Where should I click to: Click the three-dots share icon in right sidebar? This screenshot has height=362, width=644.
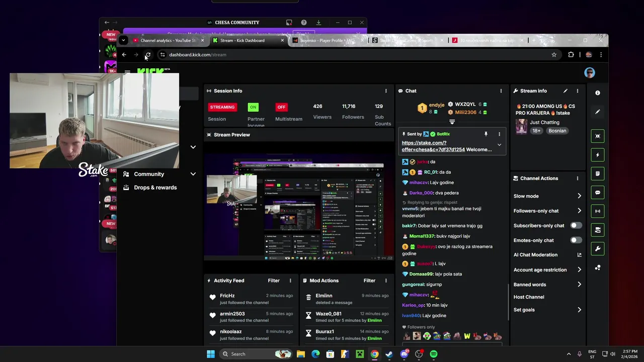[x=598, y=267]
